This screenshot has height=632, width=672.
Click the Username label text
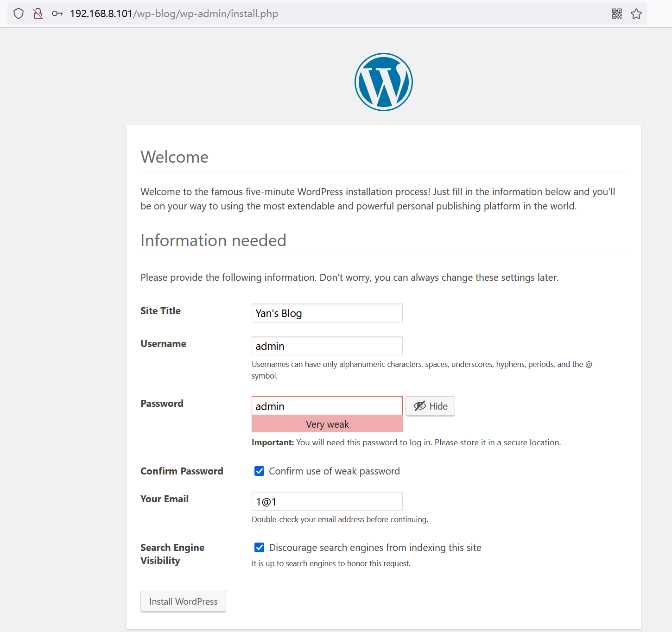[x=163, y=344]
